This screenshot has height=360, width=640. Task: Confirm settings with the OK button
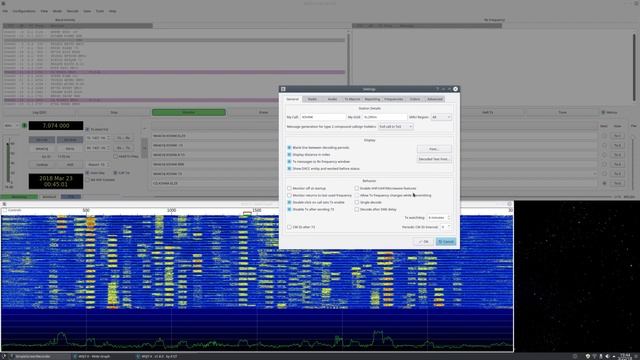pyautogui.click(x=424, y=242)
